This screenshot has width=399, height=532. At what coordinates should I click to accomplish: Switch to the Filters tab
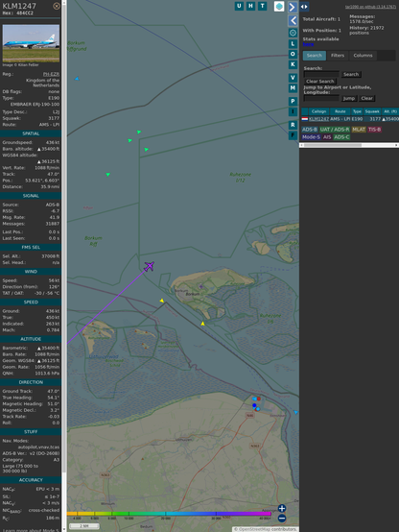point(338,56)
